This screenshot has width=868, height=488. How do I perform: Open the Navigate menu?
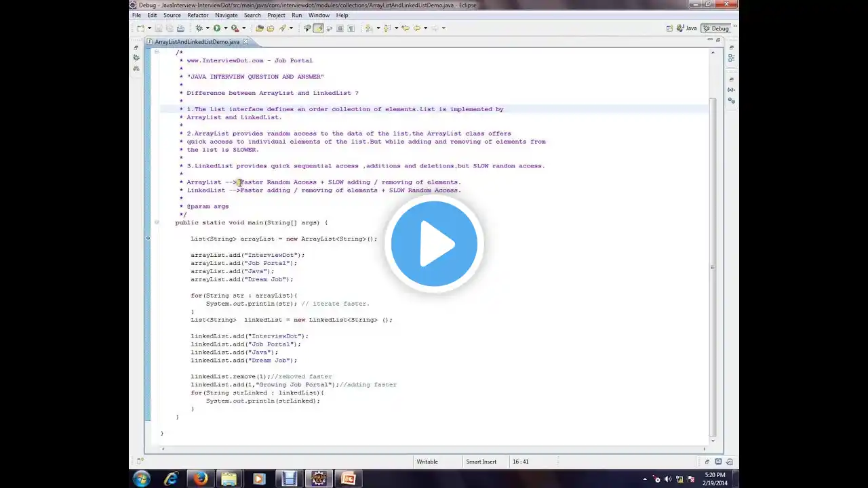tap(226, 15)
